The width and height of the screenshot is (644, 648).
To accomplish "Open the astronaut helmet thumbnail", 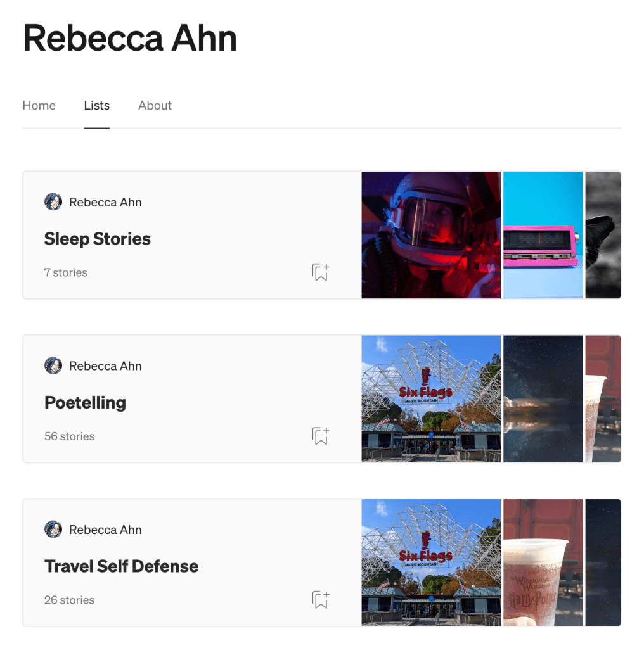I will tap(431, 235).
